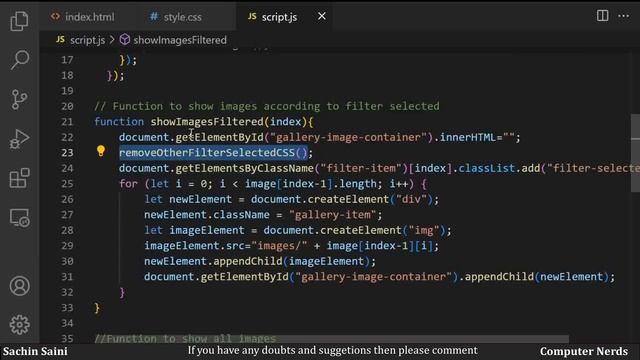
Task: Split the editor to the right
Action: pos(602,16)
